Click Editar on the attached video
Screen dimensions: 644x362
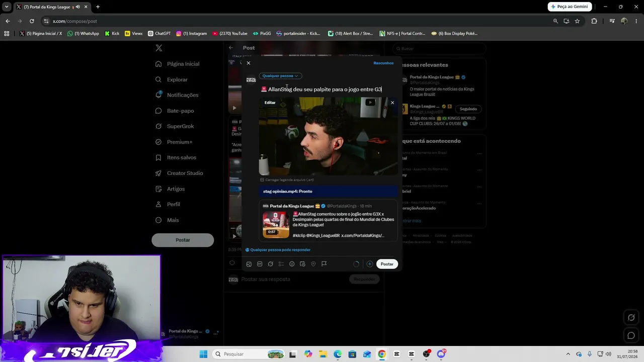point(270,103)
